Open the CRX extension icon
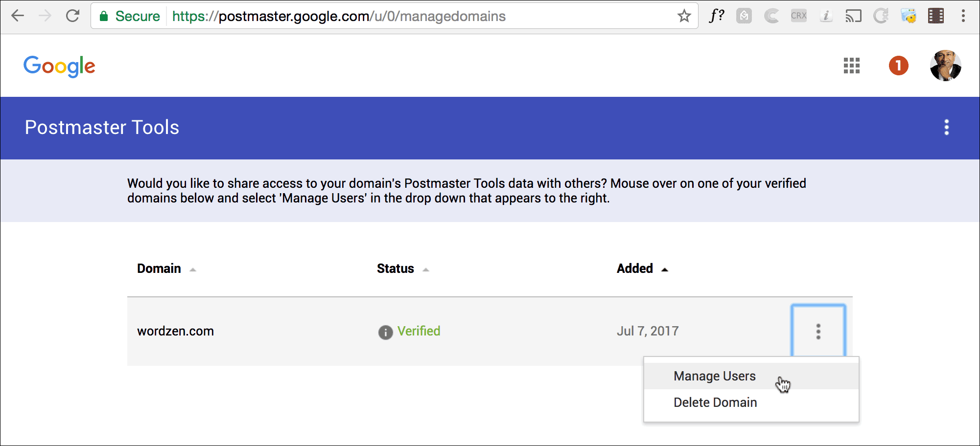This screenshot has width=980, height=446. [799, 16]
